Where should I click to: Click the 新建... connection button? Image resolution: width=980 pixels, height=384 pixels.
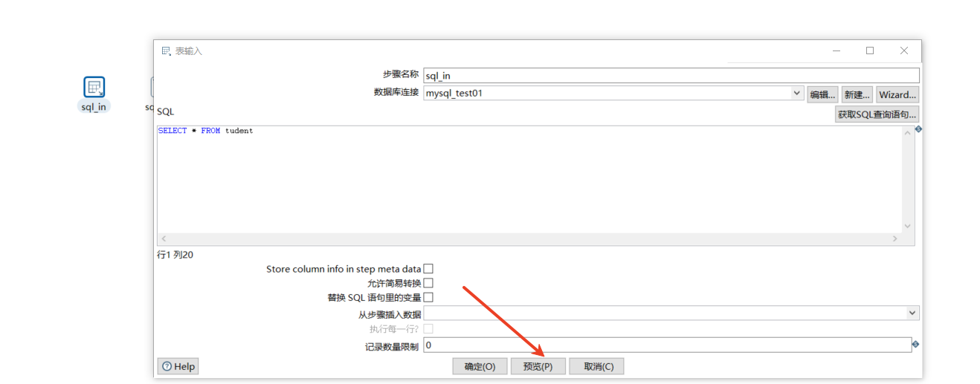857,94
